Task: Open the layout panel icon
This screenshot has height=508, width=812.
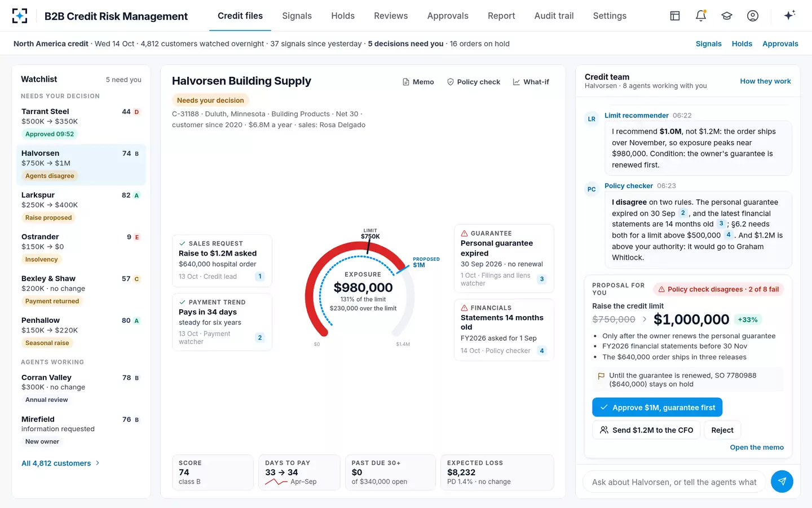Action: click(675, 16)
